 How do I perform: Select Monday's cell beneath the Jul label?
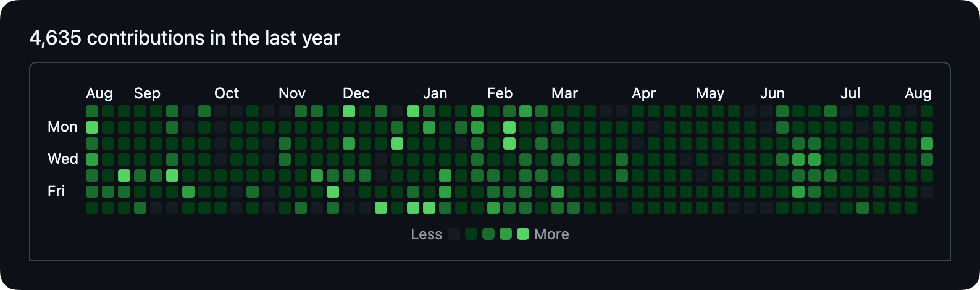847,127
